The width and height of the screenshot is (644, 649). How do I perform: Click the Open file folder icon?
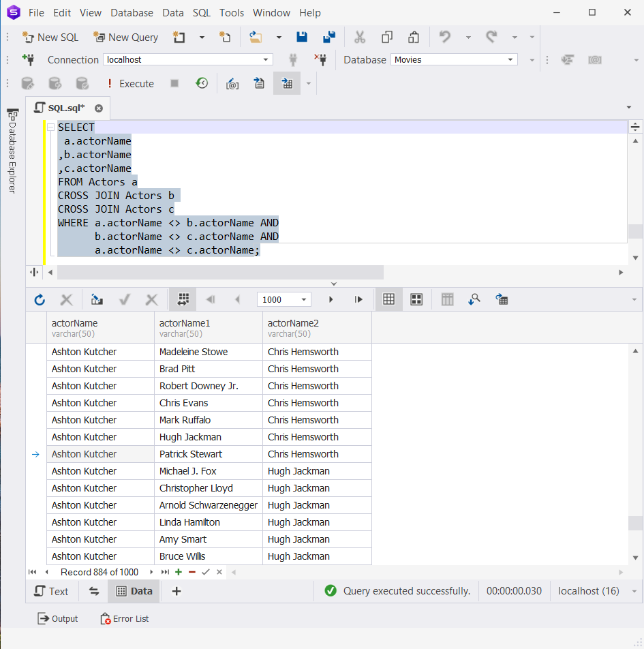pyautogui.click(x=256, y=37)
